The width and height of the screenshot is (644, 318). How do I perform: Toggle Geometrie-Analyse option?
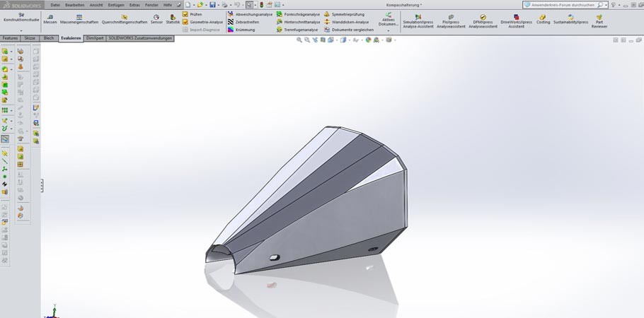click(x=203, y=22)
